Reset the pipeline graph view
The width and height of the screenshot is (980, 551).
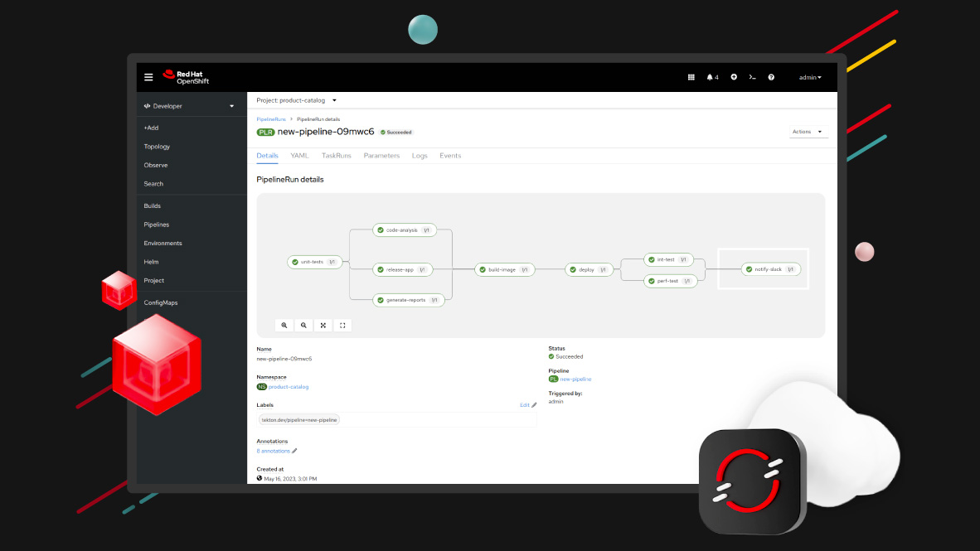coord(342,326)
